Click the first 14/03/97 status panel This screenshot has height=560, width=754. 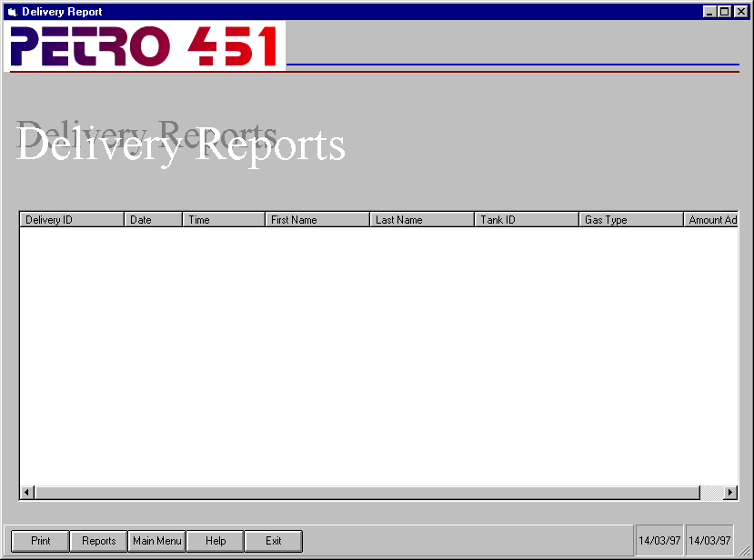pos(659,541)
